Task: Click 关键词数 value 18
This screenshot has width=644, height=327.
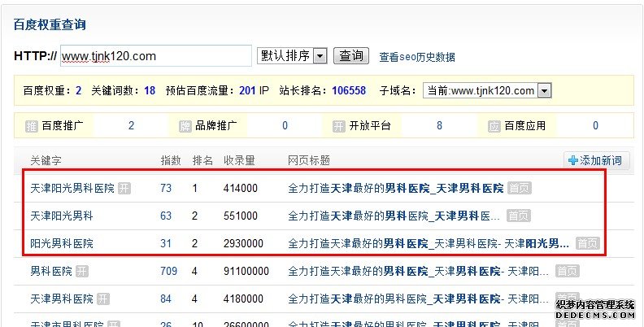Action: 150,90
